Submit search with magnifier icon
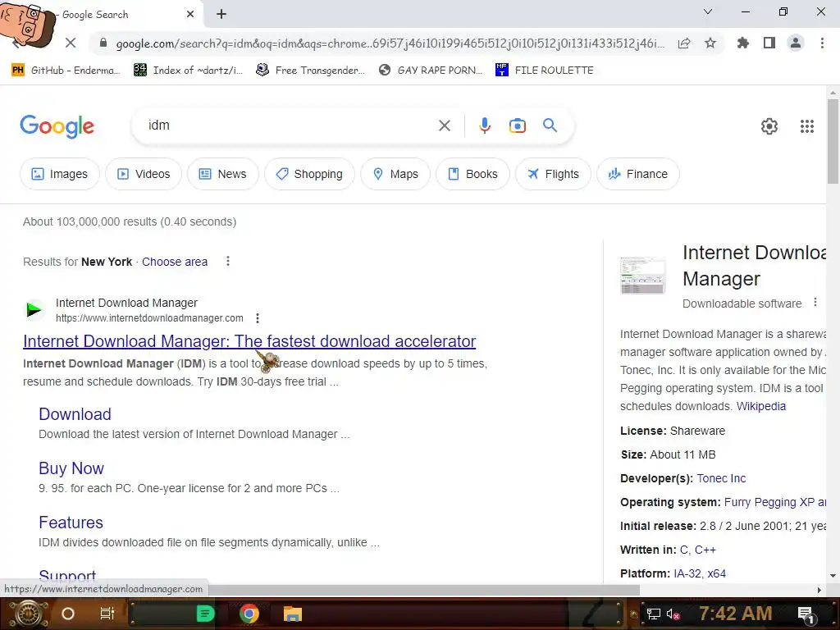This screenshot has height=630, width=840. pyautogui.click(x=550, y=126)
